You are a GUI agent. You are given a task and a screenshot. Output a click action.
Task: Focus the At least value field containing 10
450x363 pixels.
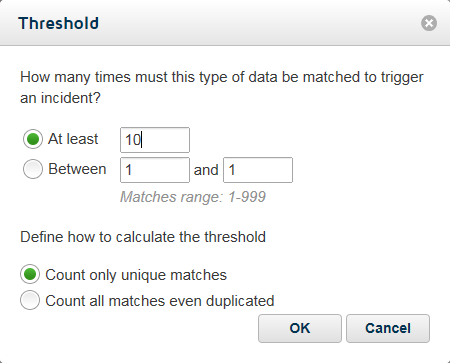click(155, 140)
